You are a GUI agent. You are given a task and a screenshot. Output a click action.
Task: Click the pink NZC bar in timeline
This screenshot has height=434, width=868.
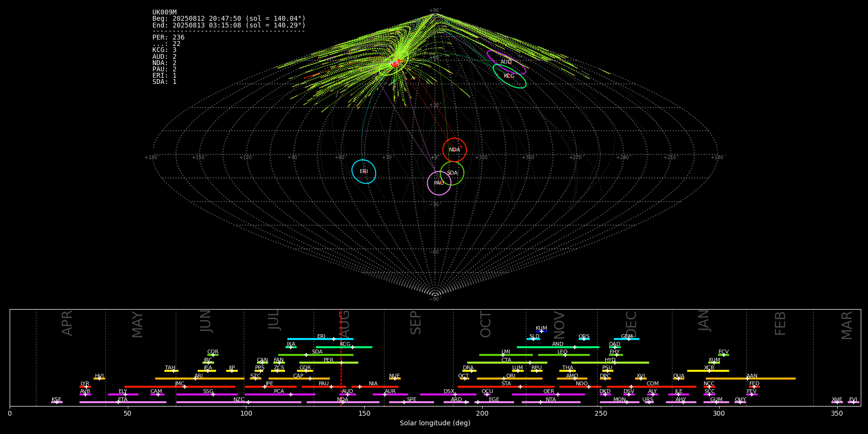(239, 402)
